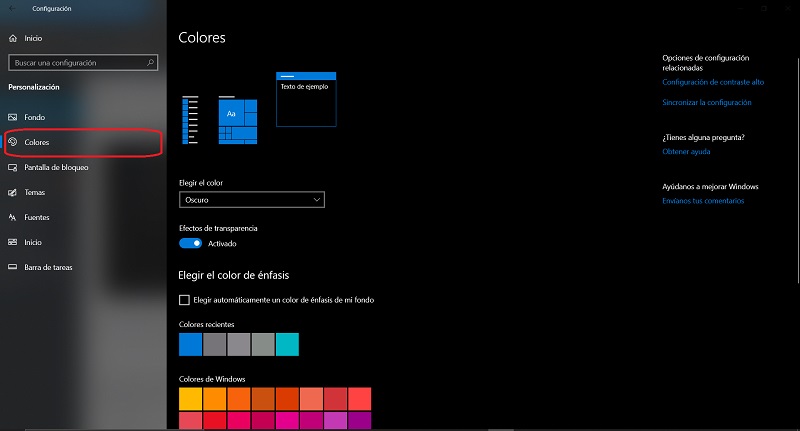Viewport: 800px width, 431px height.
Task: Click the Inicio home icon
Action: tap(13, 38)
